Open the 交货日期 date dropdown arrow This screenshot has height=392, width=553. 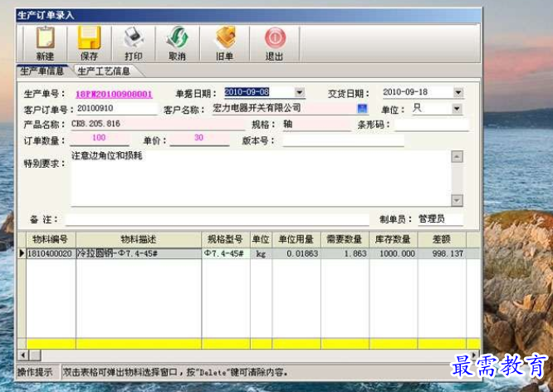point(458,93)
